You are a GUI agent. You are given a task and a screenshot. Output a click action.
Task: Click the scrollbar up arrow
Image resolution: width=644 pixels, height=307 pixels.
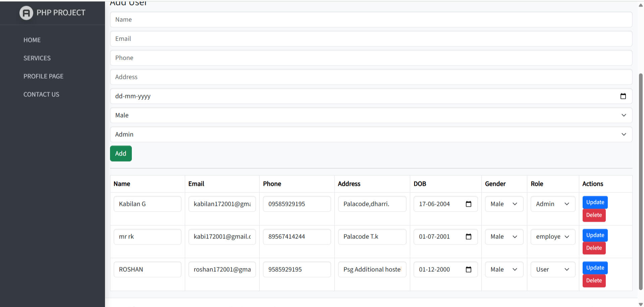coord(641,5)
